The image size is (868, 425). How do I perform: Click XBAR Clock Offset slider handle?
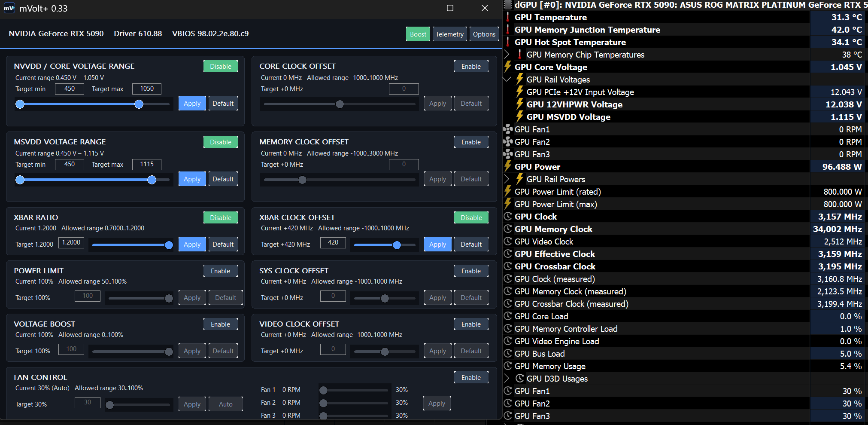tap(397, 245)
